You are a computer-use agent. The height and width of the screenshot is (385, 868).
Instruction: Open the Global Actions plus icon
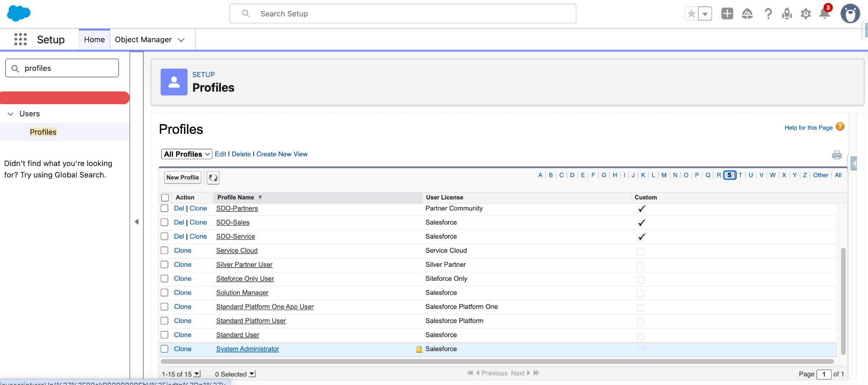[x=727, y=14]
